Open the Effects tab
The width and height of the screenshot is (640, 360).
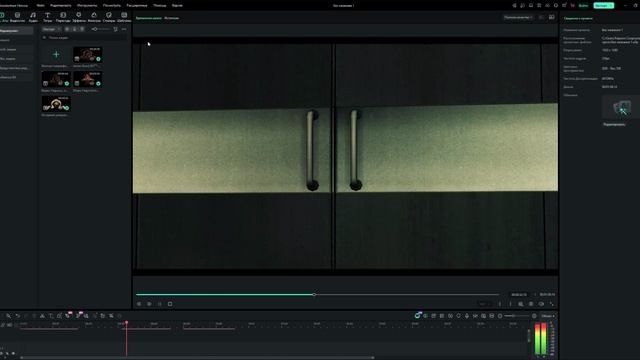79,17
